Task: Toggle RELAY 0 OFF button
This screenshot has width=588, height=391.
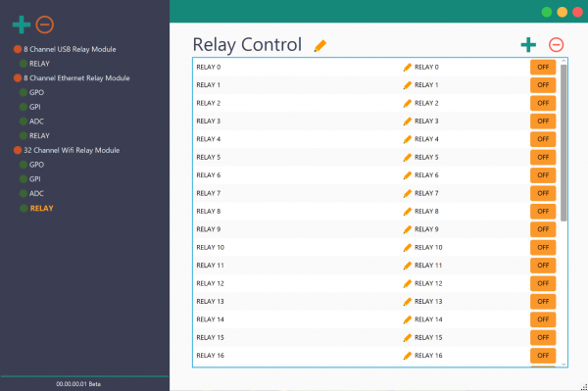Action: point(543,67)
